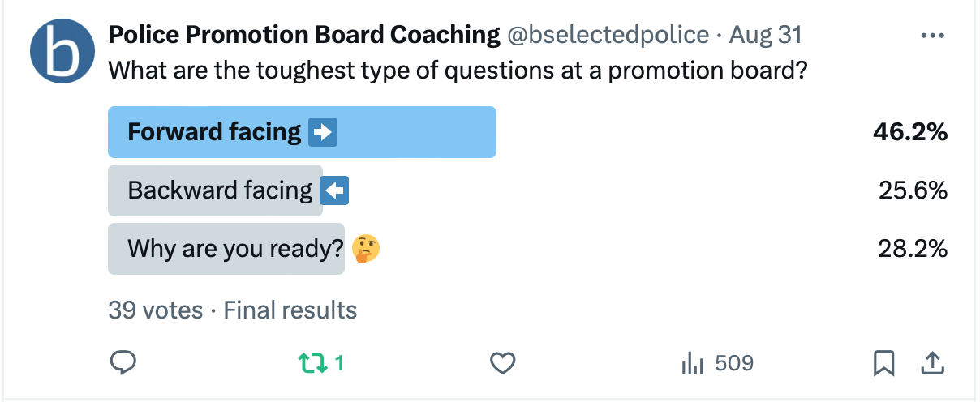Click the poll question text
Screen dimensions: 980x402
click(458, 71)
